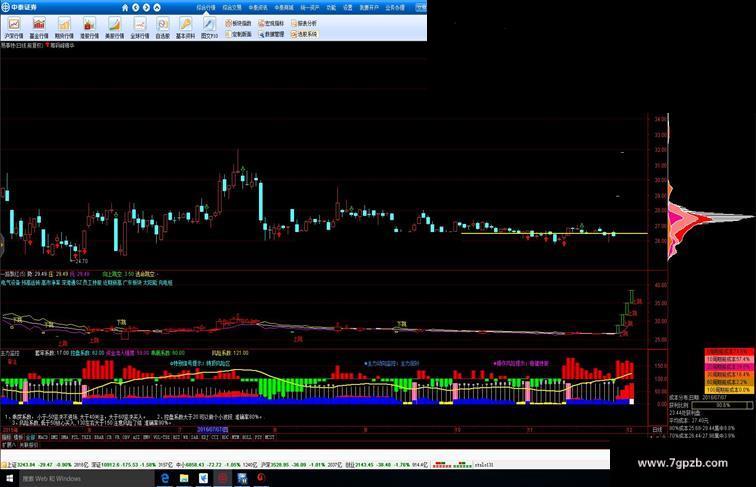The image size is (756, 487).
Task: Navigate back with left arrow icon
Action: coord(136,7)
